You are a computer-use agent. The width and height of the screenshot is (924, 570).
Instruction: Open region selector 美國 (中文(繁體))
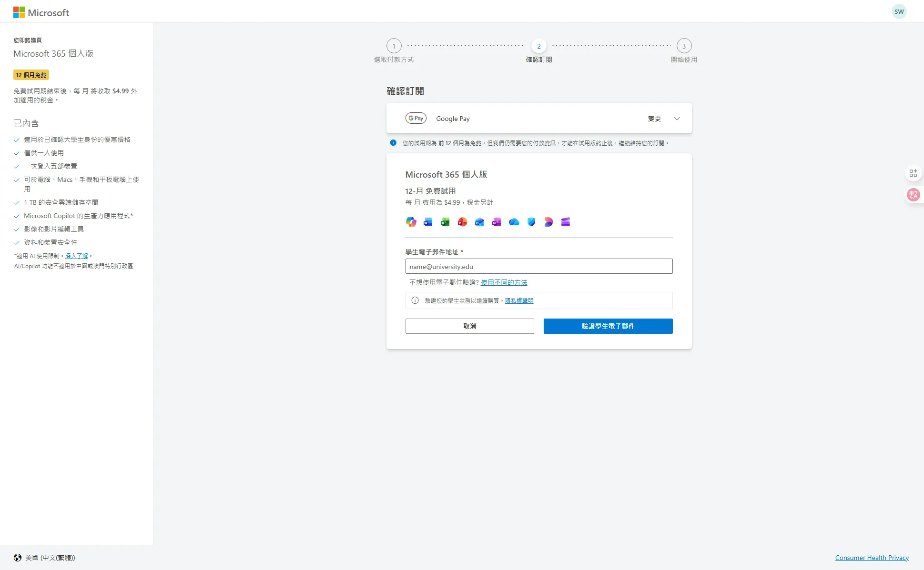pos(44,558)
